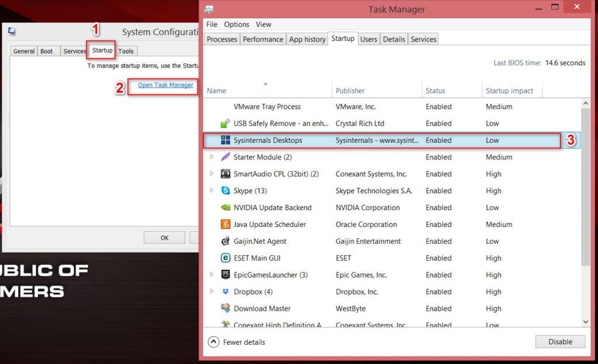The image size is (598, 364).
Task: Sort startup list by Publisher column
Action: pyautogui.click(x=377, y=90)
